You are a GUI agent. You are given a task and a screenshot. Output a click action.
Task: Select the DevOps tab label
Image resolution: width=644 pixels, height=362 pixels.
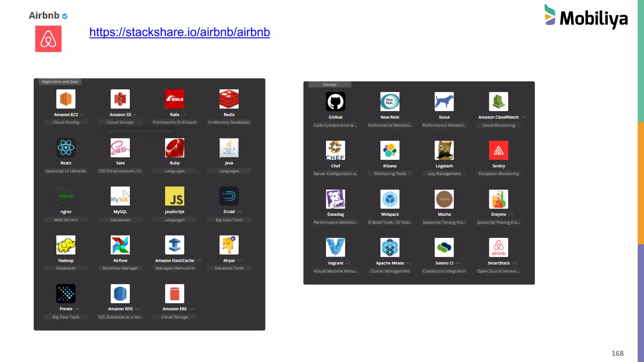point(330,85)
